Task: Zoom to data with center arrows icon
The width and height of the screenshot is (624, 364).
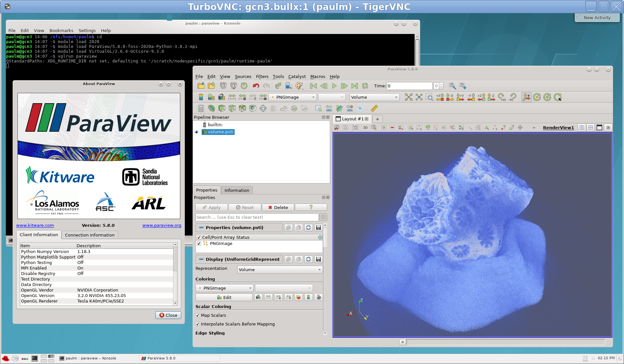Action: (x=419, y=97)
